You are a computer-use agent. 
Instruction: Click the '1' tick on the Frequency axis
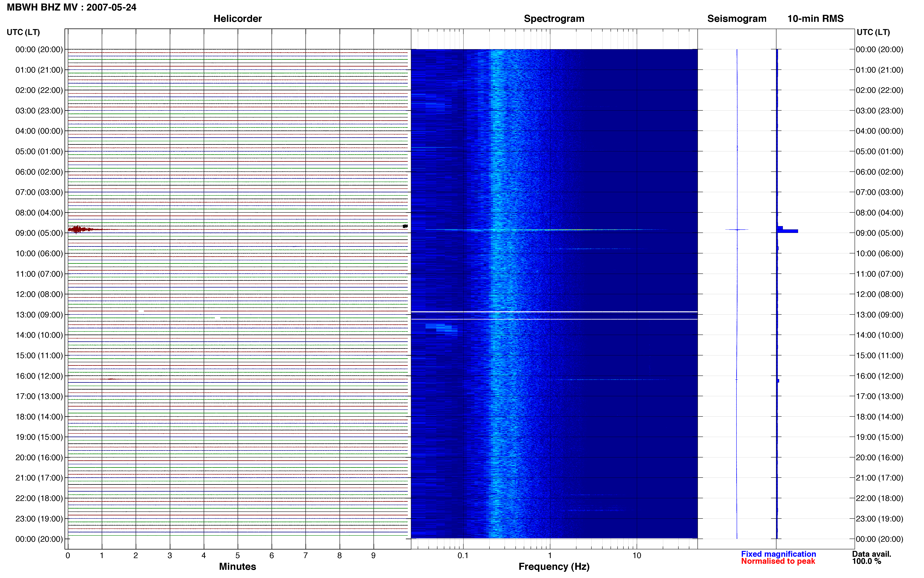(550, 556)
